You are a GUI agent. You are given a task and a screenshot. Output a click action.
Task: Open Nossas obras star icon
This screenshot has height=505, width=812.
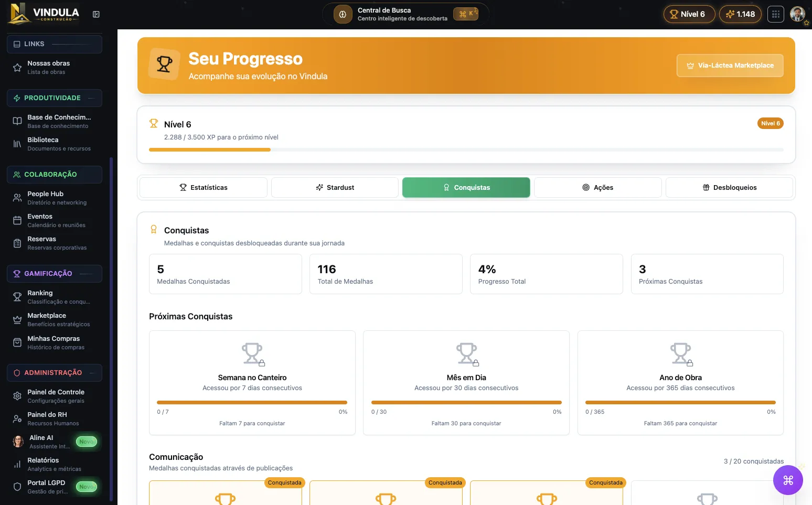pyautogui.click(x=17, y=68)
